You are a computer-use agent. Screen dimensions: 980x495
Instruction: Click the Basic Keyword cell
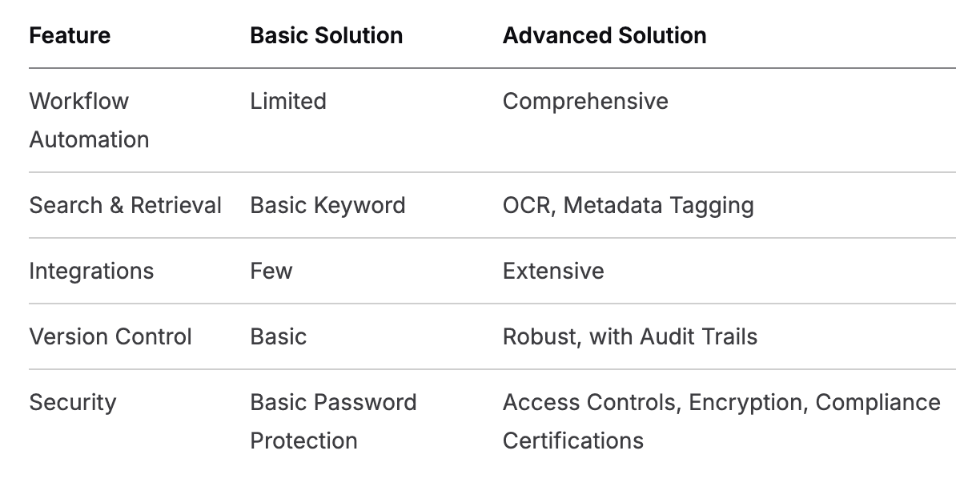[x=327, y=205]
